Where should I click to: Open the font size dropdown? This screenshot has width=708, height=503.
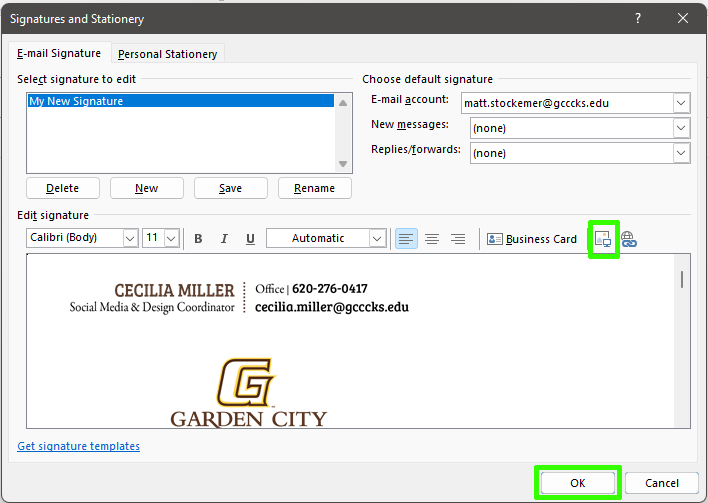(171, 239)
